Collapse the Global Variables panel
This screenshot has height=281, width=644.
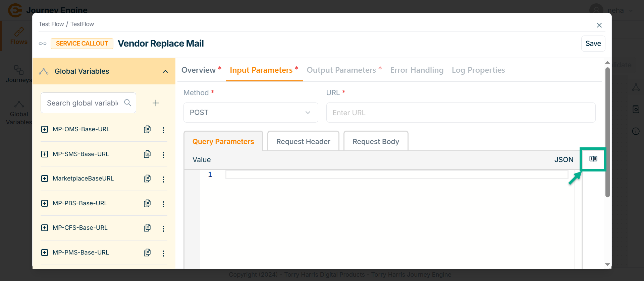pyautogui.click(x=165, y=71)
